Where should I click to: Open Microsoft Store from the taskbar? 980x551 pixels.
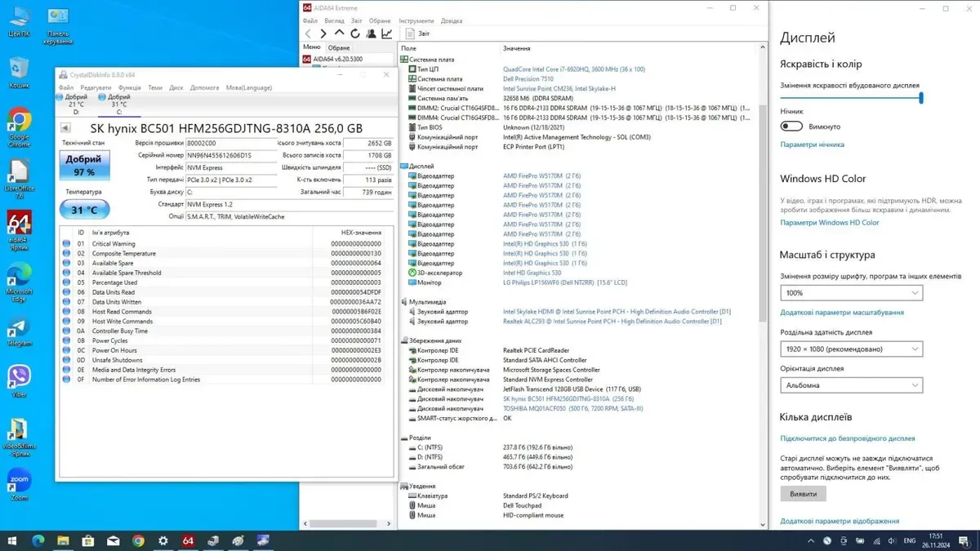(x=87, y=540)
